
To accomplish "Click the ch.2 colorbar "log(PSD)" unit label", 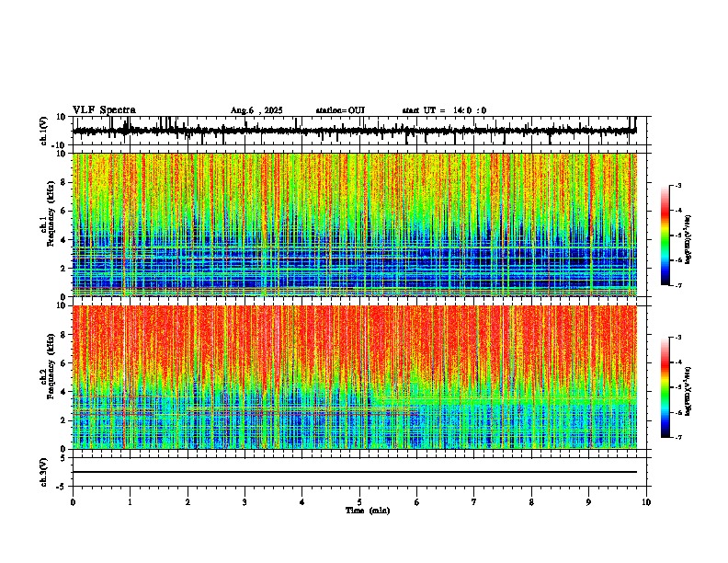I will click(x=688, y=391).
